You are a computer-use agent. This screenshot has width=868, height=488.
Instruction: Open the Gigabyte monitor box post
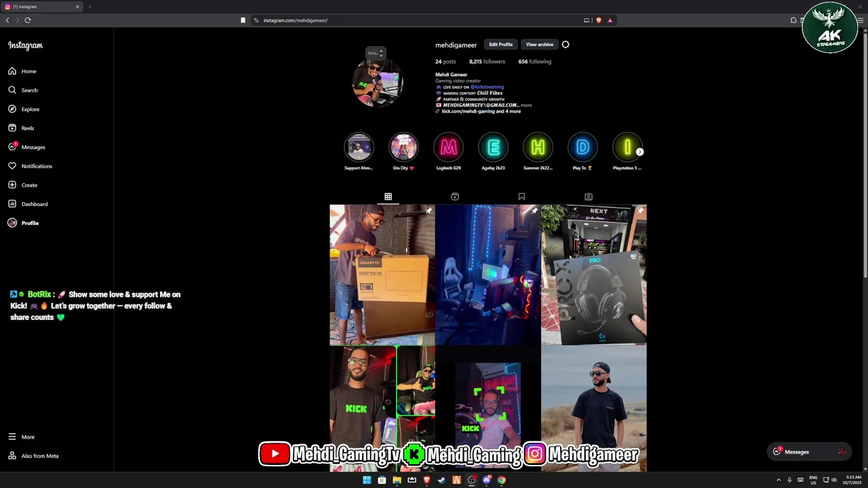(x=382, y=274)
